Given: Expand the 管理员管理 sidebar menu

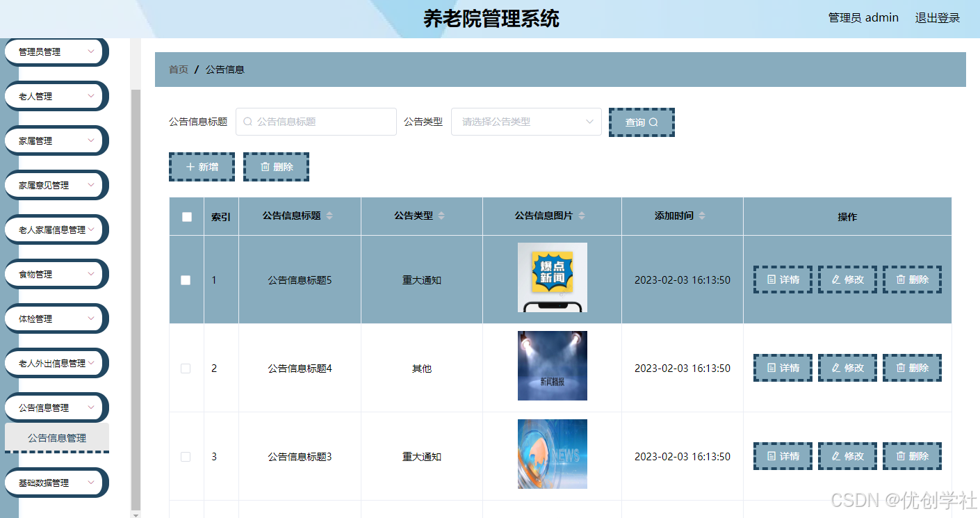Looking at the screenshot, I should (56, 51).
